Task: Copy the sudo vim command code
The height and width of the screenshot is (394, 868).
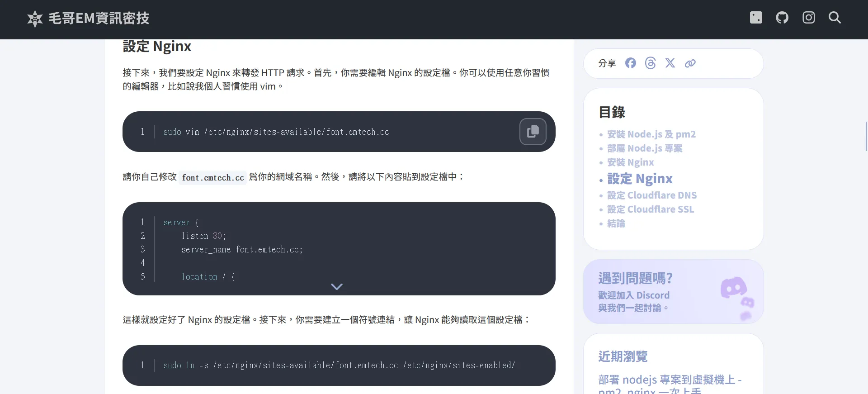Action: 533,132
